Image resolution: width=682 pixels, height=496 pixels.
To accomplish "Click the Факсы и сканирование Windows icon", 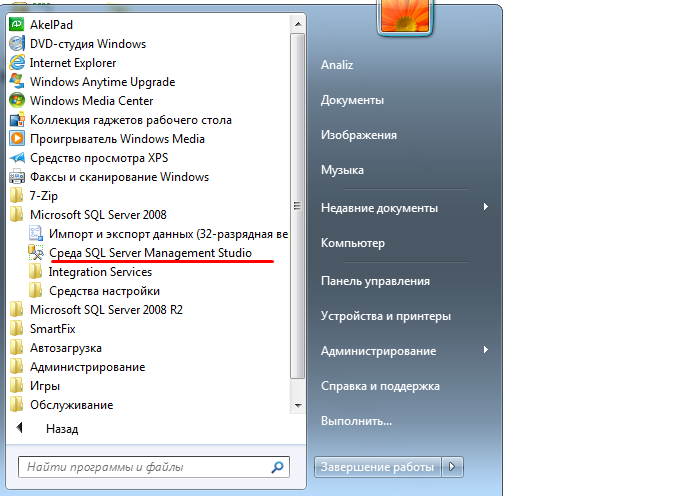I will (x=17, y=177).
